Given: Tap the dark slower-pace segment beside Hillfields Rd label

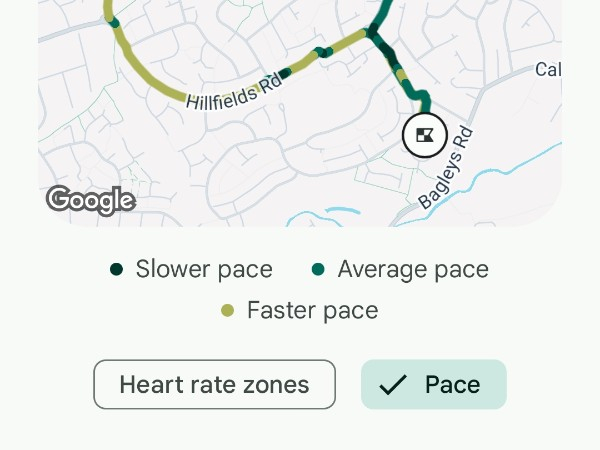Looking at the screenshot, I should tap(285, 72).
